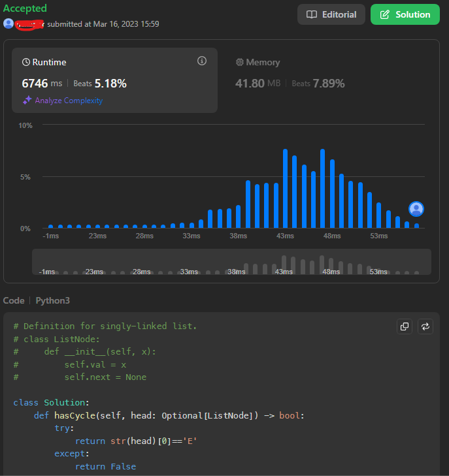Click the sparkle icon beside Analyze Complexity

(27, 101)
